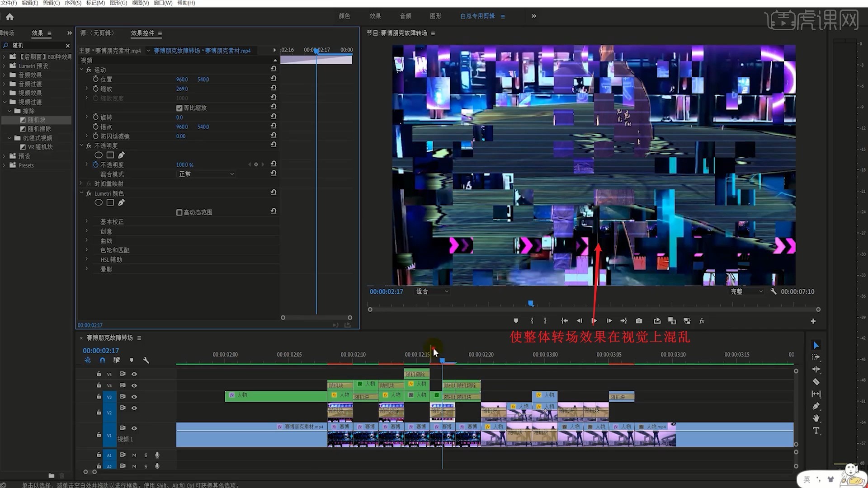The image size is (868, 488).
Task: Enable the High Dynamic Range checkbox
Action: pos(179,212)
